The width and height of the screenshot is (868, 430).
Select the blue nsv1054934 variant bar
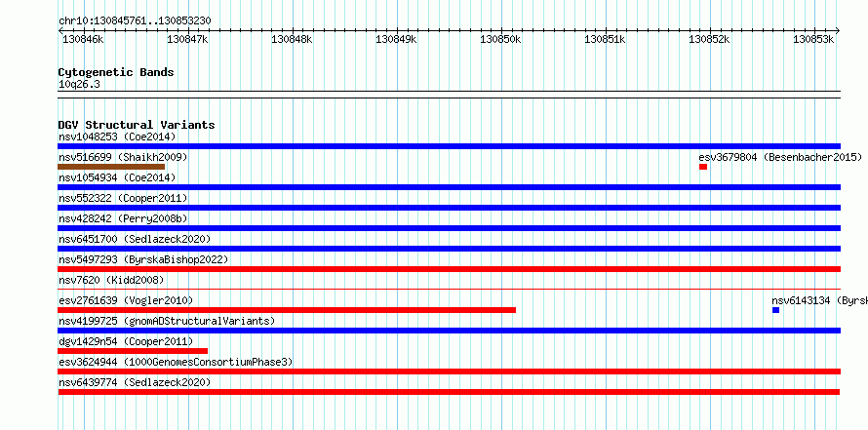coord(449,187)
